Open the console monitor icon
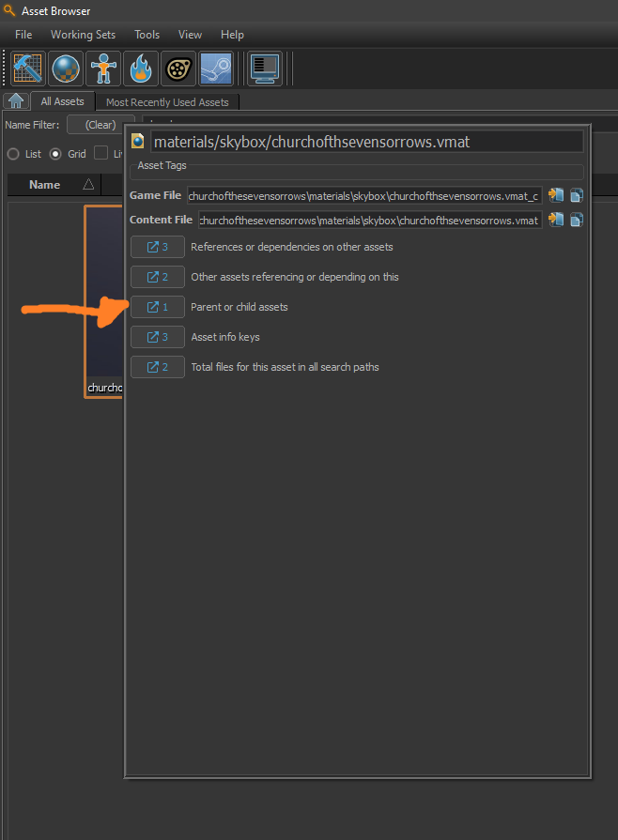Image resolution: width=618 pixels, height=840 pixels. click(x=265, y=68)
